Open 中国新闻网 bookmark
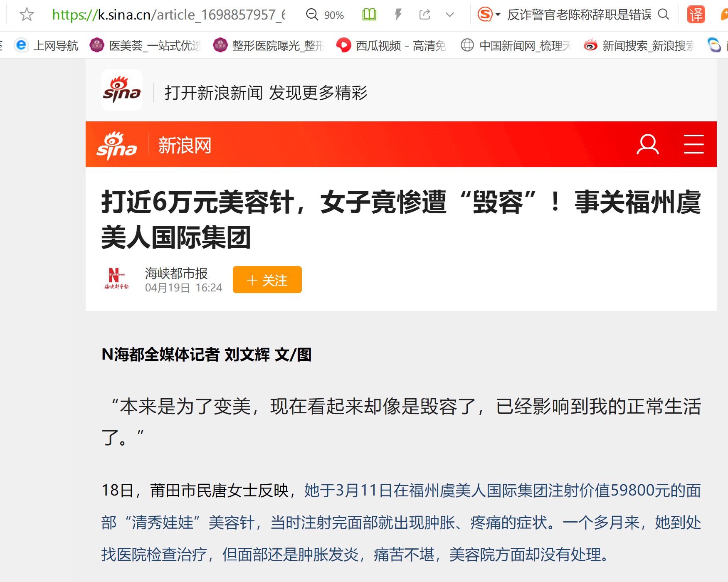This screenshot has height=582, width=728. tap(516, 45)
